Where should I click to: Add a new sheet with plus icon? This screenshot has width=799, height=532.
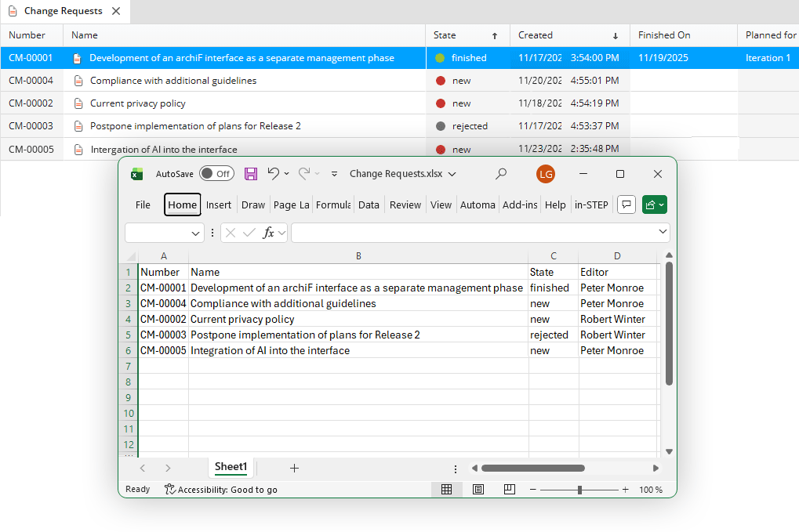click(294, 468)
